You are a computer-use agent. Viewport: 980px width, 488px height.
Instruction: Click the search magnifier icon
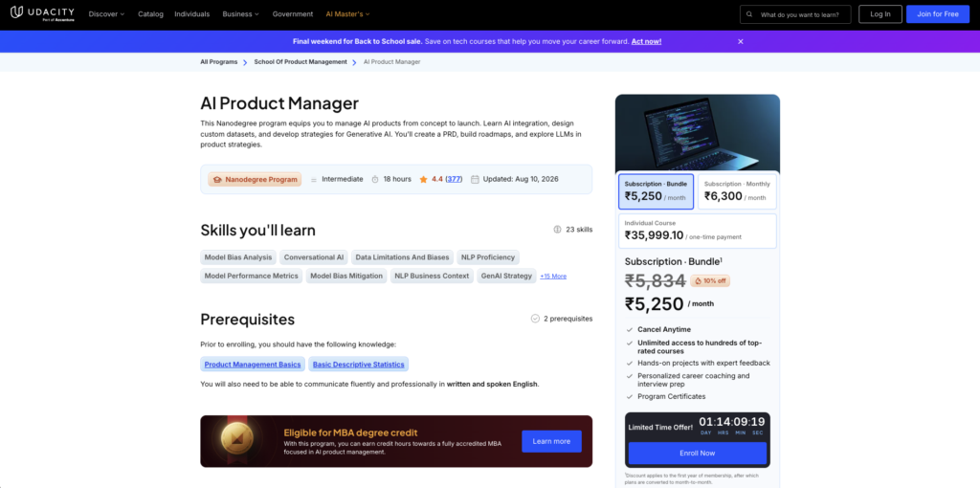click(x=749, y=14)
